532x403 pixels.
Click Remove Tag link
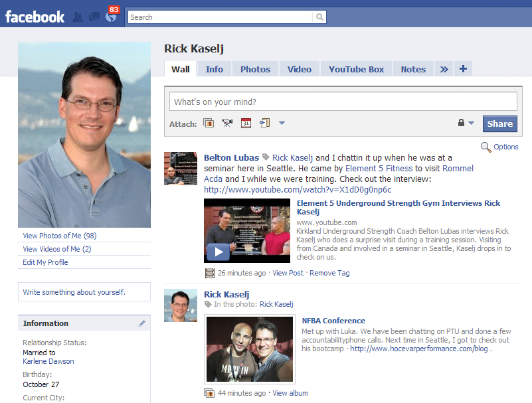(329, 273)
